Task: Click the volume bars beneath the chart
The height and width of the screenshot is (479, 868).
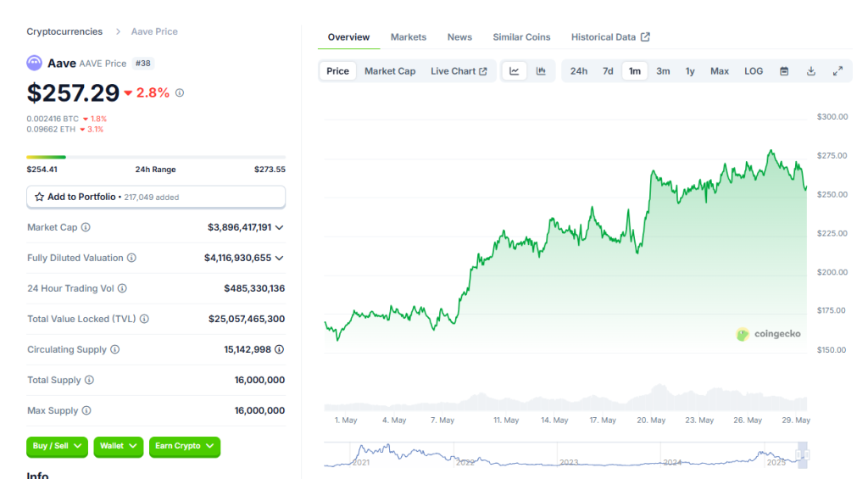Action: click(x=565, y=398)
